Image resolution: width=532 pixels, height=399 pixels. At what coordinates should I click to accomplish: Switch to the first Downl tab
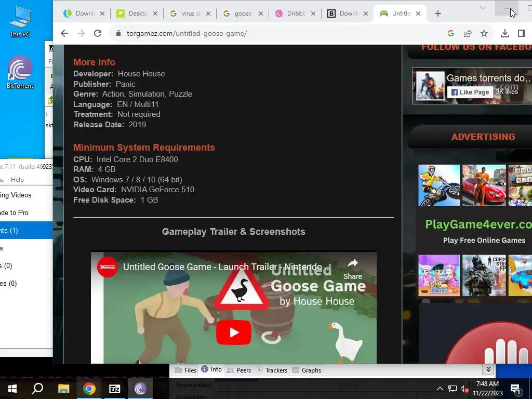tap(84, 14)
